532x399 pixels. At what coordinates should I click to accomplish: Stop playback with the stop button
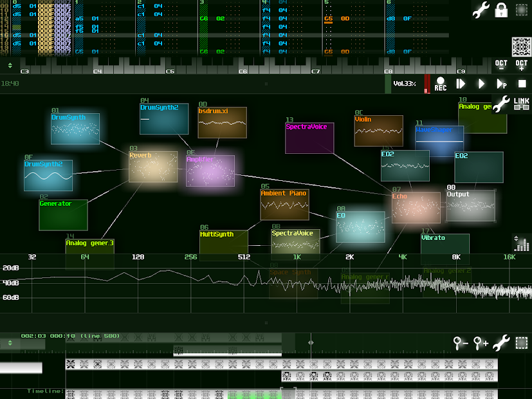tap(522, 84)
